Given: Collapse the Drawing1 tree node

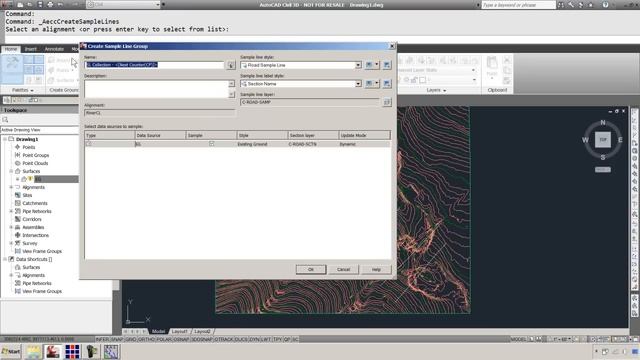Looking at the screenshot, I should [5, 139].
